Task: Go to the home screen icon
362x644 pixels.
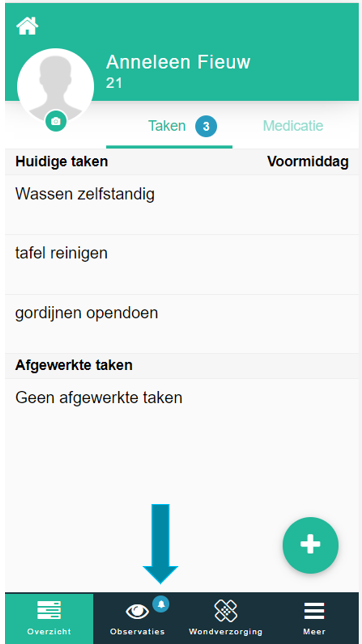Action: click(27, 26)
